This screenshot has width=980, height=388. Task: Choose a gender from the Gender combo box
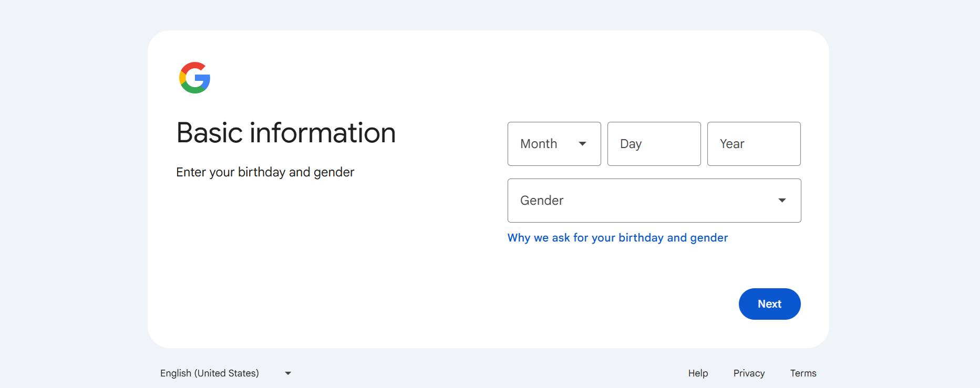(x=654, y=200)
